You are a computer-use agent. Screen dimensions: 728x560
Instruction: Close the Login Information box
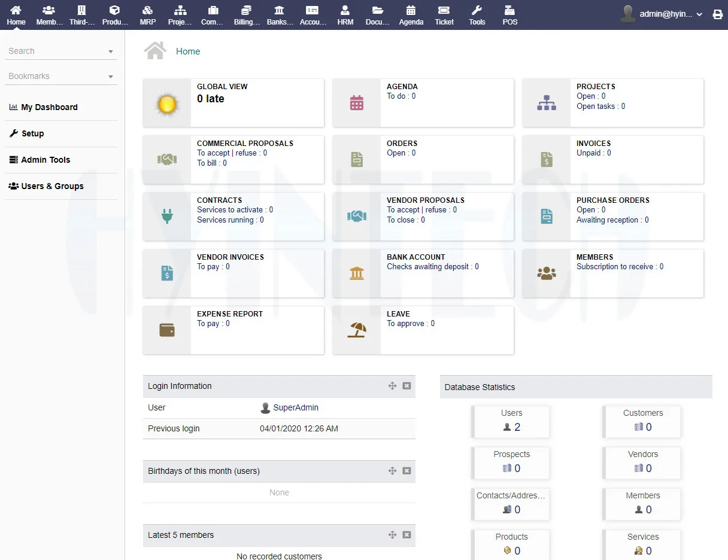pyautogui.click(x=407, y=386)
